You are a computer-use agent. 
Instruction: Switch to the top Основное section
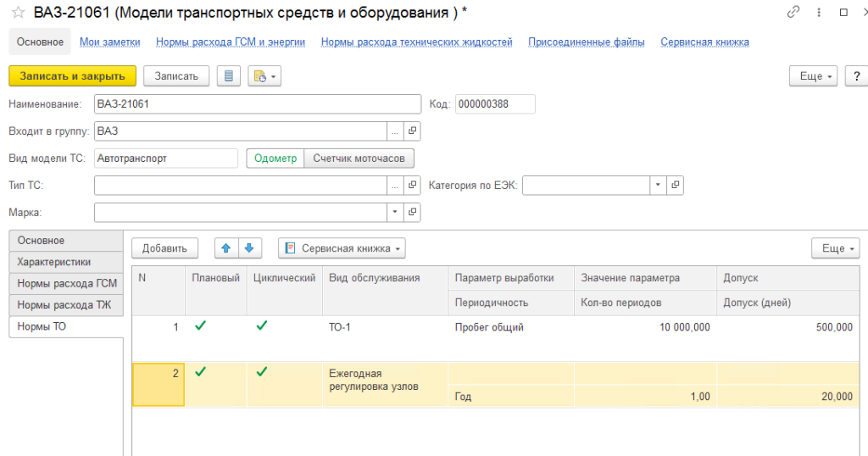(40, 42)
